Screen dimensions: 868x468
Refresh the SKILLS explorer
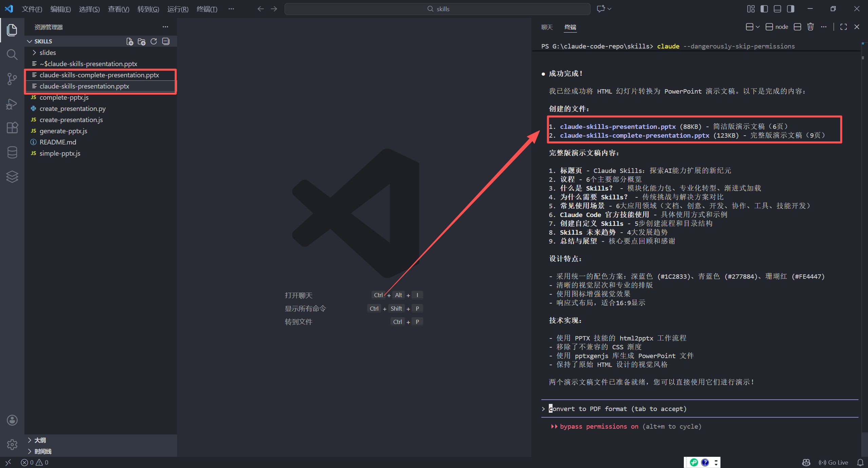pyautogui.click(x=154, y=41)
